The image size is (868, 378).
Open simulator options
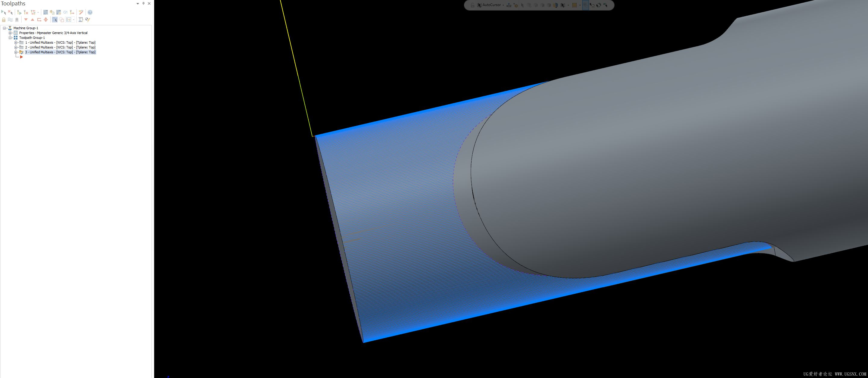pos(59,12)
